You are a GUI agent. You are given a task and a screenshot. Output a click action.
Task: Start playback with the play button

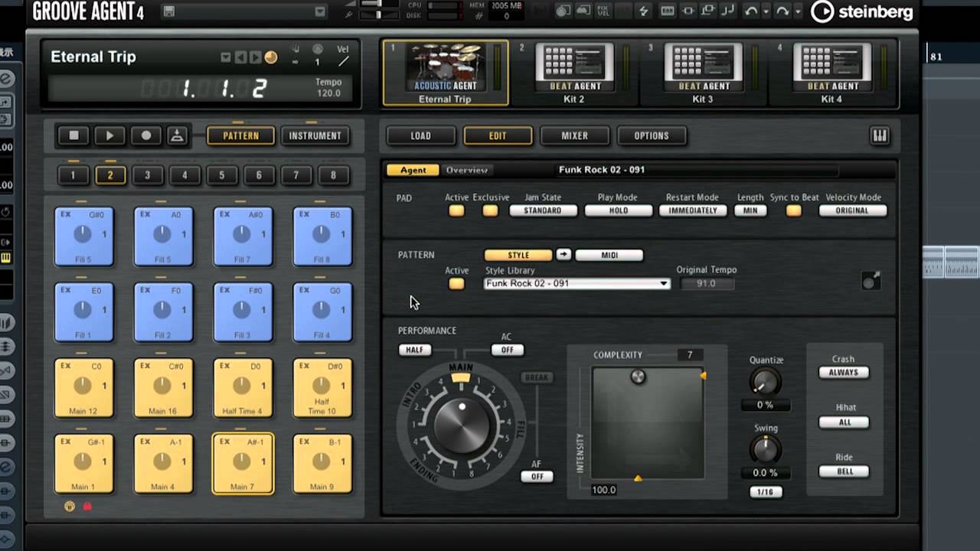point(109,135)
